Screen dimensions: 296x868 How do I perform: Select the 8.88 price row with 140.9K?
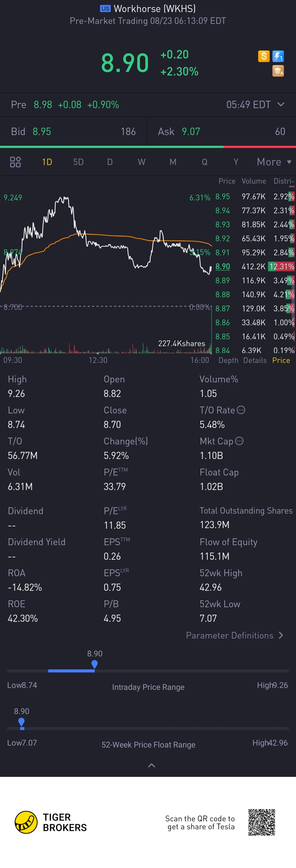(x=255, y=295)
